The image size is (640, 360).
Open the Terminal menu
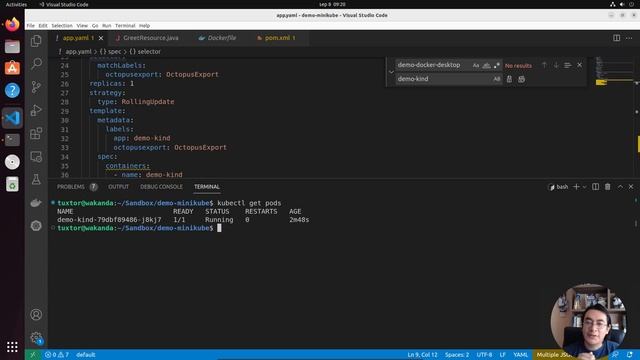[x=125, y=25]
